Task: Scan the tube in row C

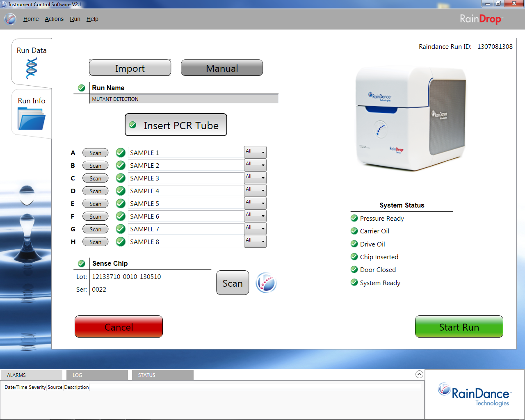Action: (x=96, y=178)
